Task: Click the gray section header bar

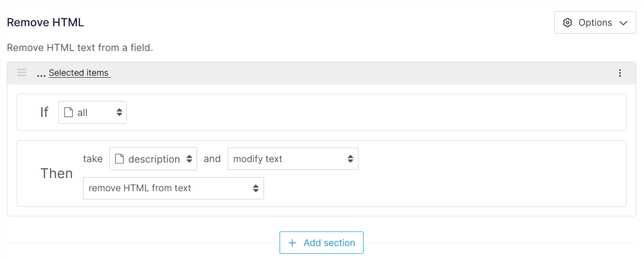Action: click(x=340, y=73)
